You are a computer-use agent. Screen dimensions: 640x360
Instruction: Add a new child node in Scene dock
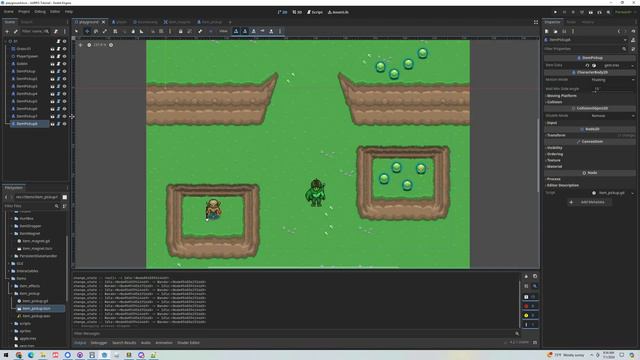[7, 31]
